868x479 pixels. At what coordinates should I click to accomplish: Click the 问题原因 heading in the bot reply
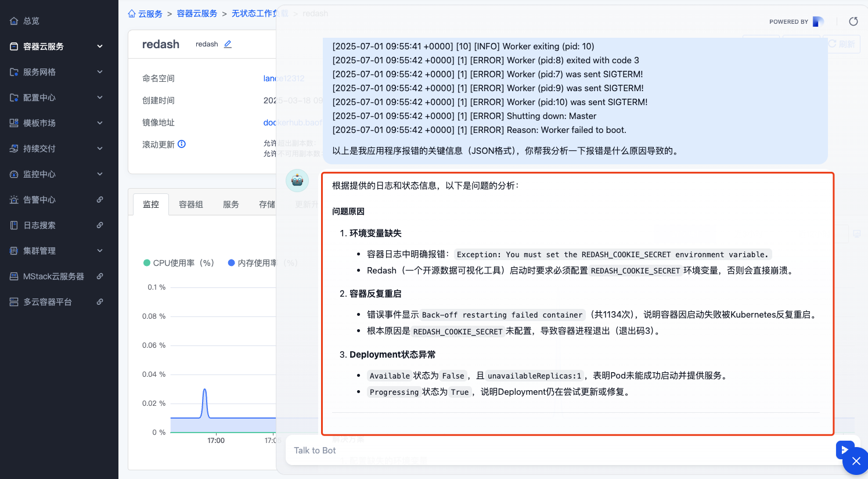click(348, 211)
